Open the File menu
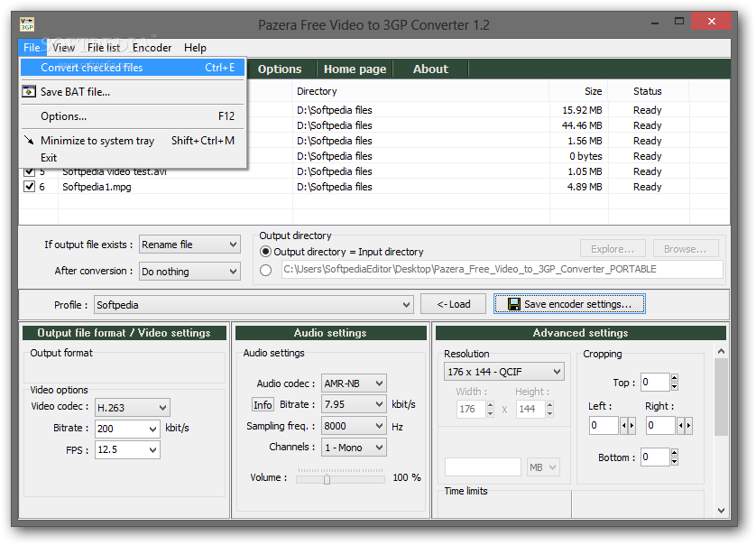The width and height of the screenshot is (756, 545). (32, 48)
